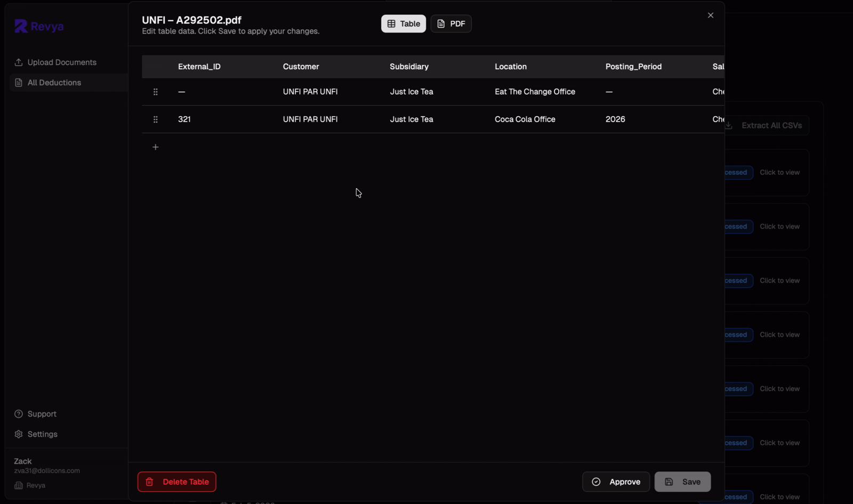
Task: Click the floppy disk icon on Save button
Action: (669, 482)
